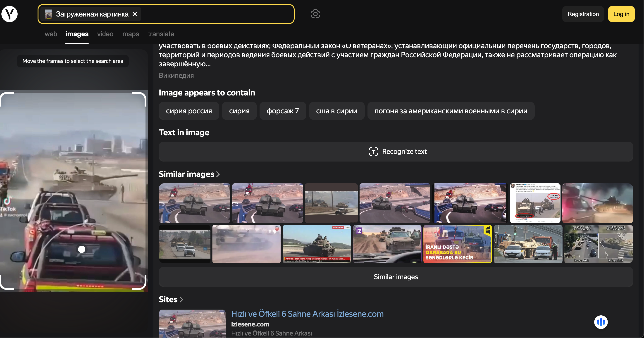The width and height of the screenshot is (644, 338).
Task: Click the Yandex logo icon
Action: [10, 14]
